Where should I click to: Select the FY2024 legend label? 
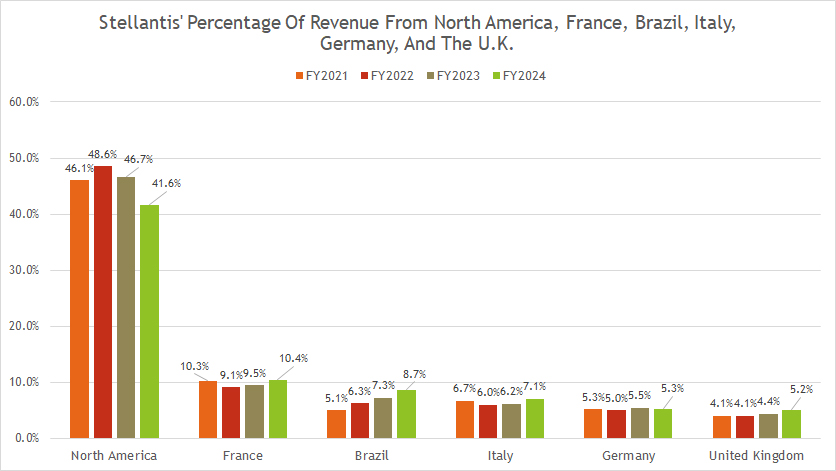[525, 76]
